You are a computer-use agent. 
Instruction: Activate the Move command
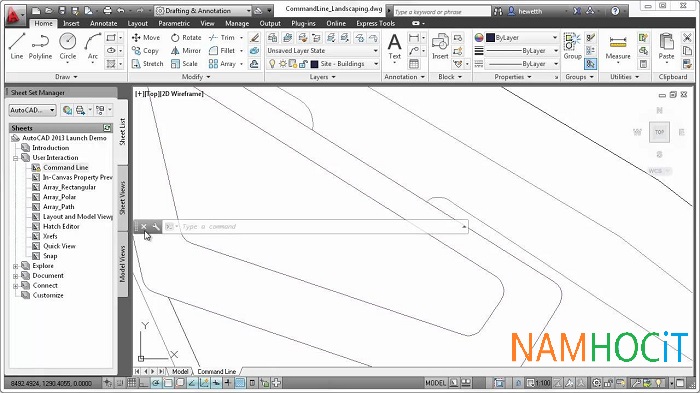tap(146, 38)
